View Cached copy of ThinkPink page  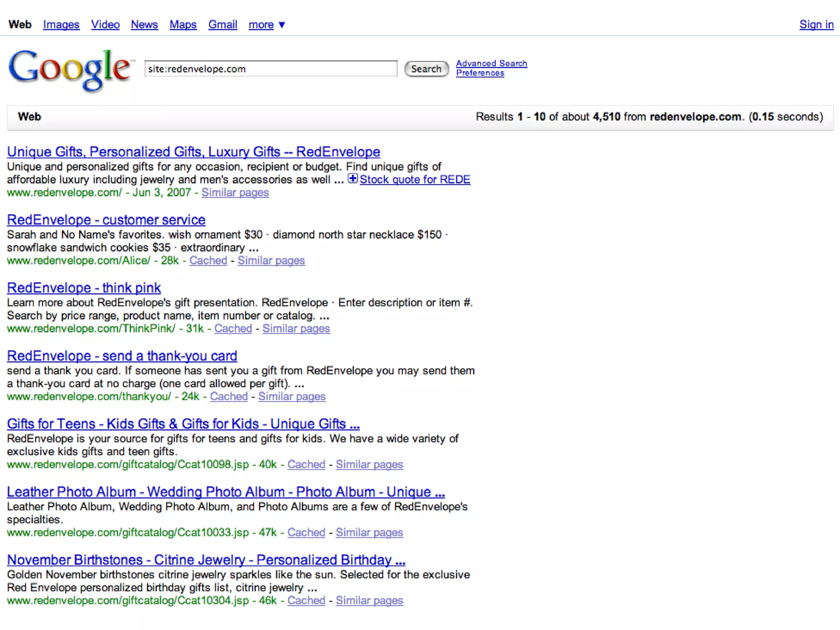click(x=233, y=329)
